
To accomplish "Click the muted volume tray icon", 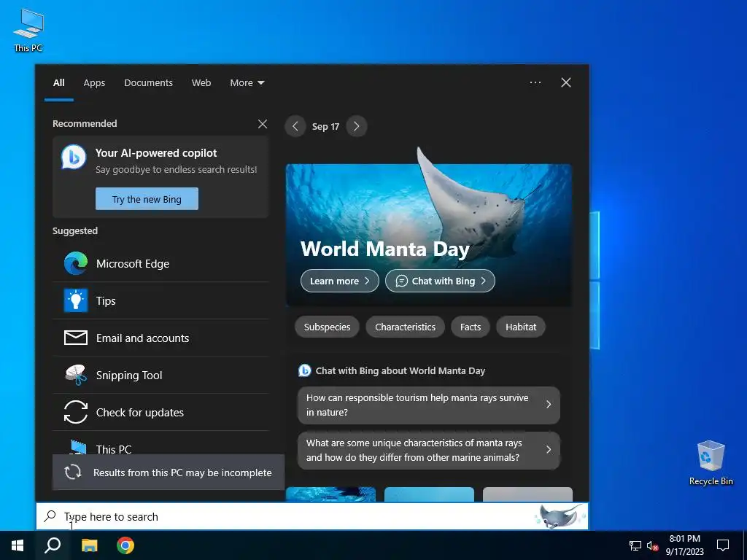I will click(652, 545).
